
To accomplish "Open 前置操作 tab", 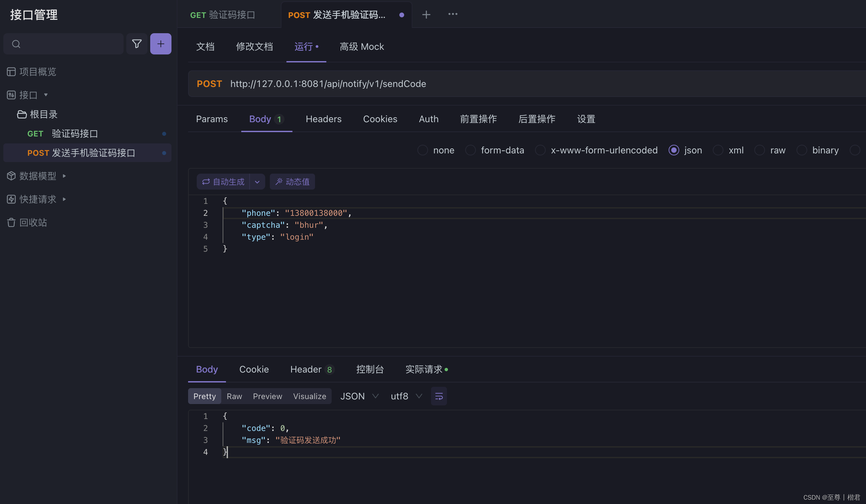I will [x=479, y=119].
